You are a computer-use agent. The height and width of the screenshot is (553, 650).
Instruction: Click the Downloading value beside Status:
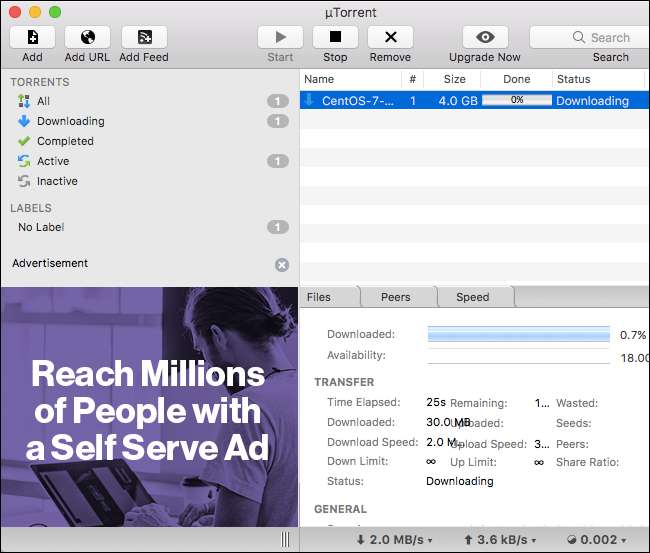tap(460, 481)
